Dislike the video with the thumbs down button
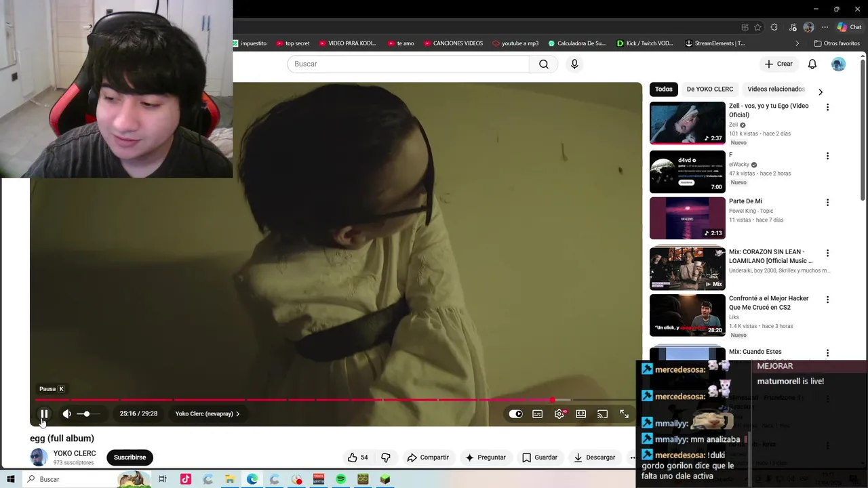The image size is (868, 488). tap(386, 457)
